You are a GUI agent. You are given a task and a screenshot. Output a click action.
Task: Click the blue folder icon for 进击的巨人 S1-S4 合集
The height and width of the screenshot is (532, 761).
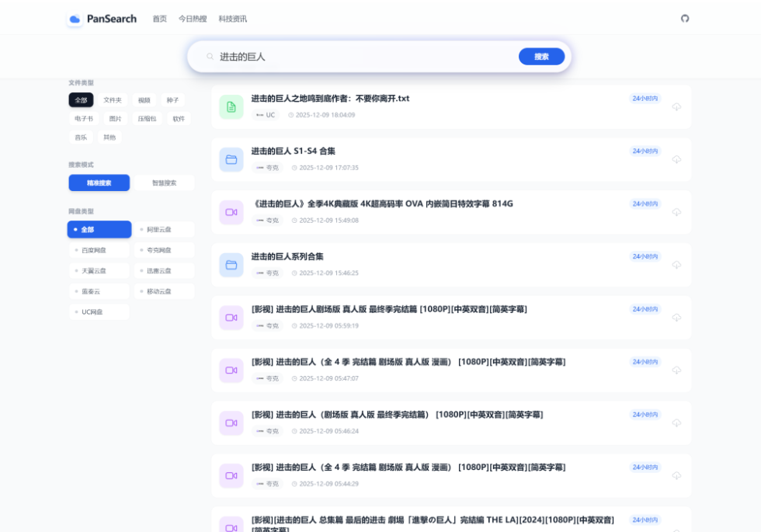click(x=231, y=159)
